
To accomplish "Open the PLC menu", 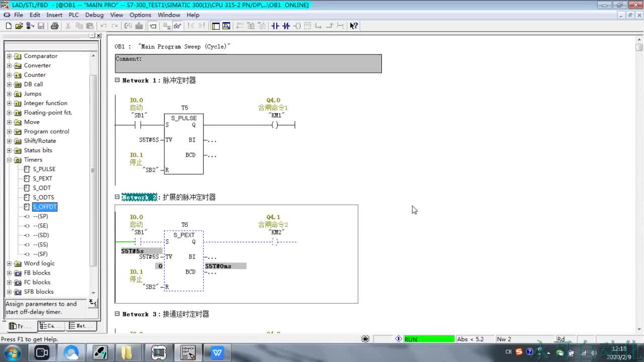I will point(73,15).
